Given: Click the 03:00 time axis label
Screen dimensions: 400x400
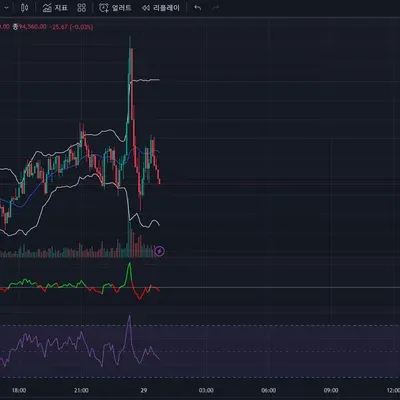Looking at the screenshot, I should pos(206,390).
